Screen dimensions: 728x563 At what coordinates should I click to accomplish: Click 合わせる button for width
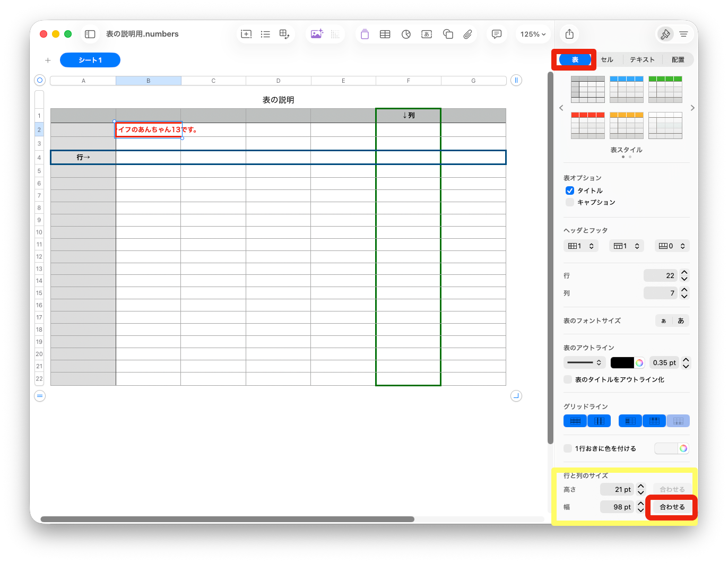(x=672, y=507)
